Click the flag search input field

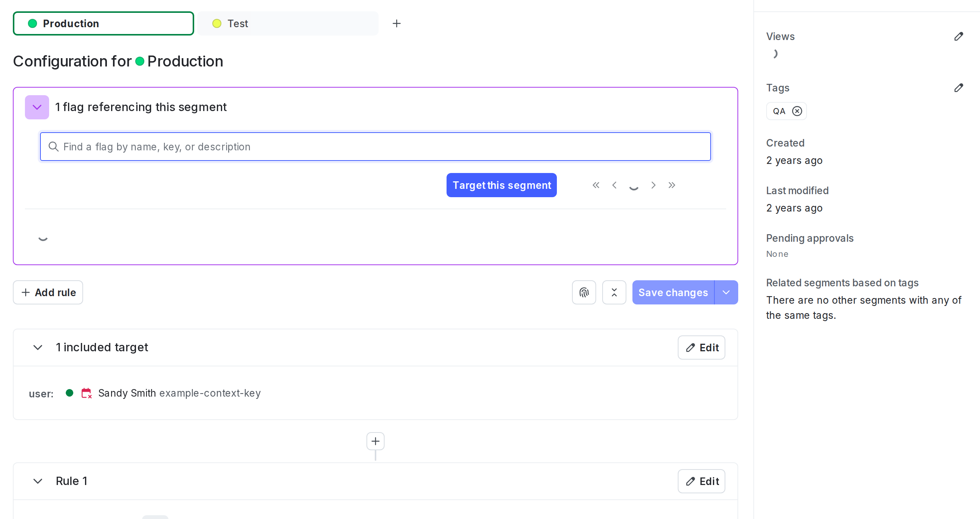pyautogui.click(x=376, y=147)
